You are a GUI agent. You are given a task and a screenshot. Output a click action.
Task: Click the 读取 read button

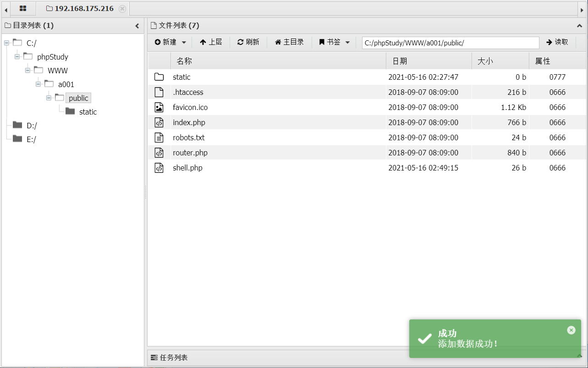[557, 42]
